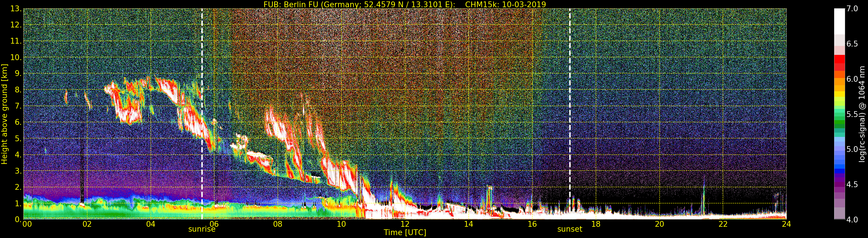Click height axis tick label '11.'
868x238 pixels.
point(16,41)
